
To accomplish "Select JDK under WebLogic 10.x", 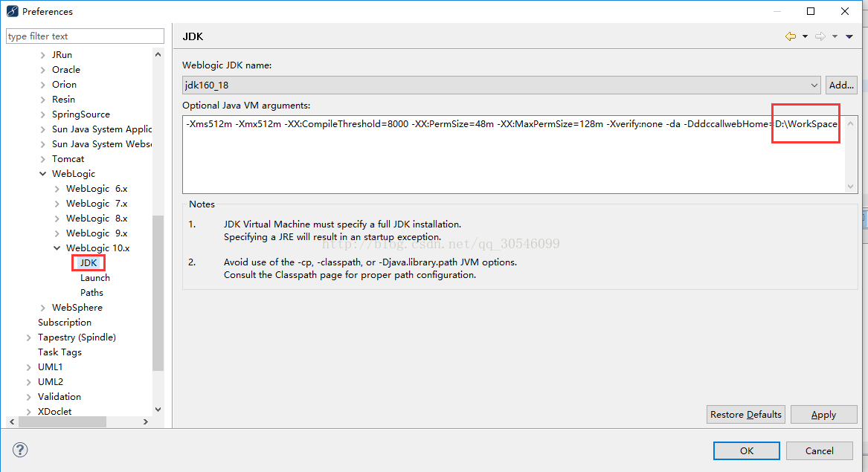I will click(89, 263).
